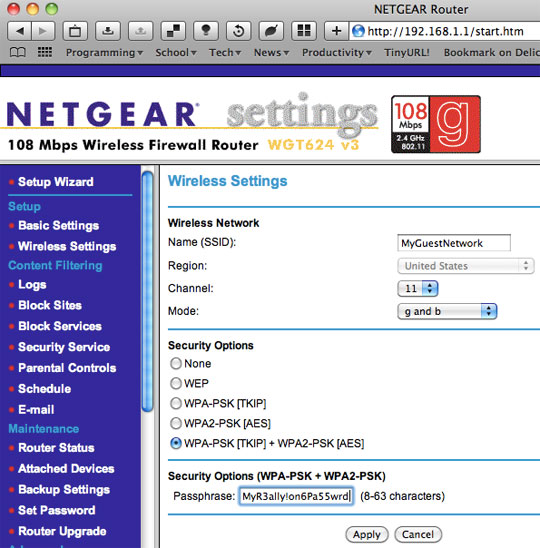Open Security Service in sidebar
540x548 pixels.
click(x=64, y=347)
